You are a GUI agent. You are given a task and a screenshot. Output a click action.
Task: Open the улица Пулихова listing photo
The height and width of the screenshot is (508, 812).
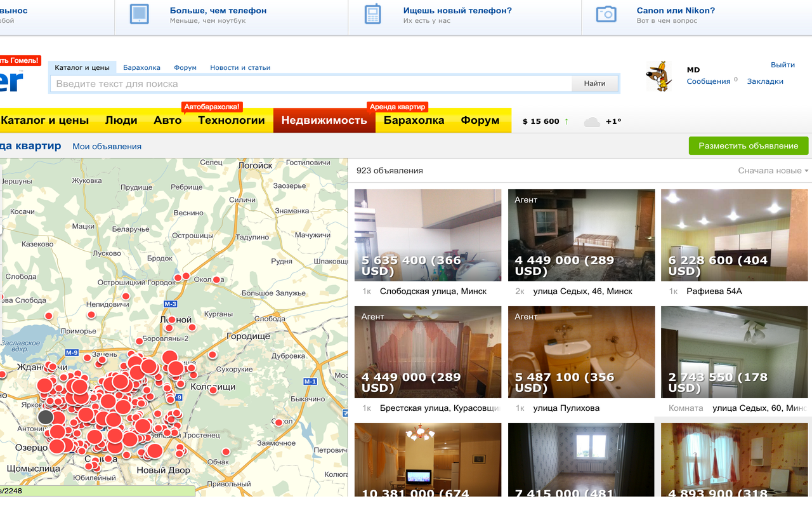click(581, 352)
